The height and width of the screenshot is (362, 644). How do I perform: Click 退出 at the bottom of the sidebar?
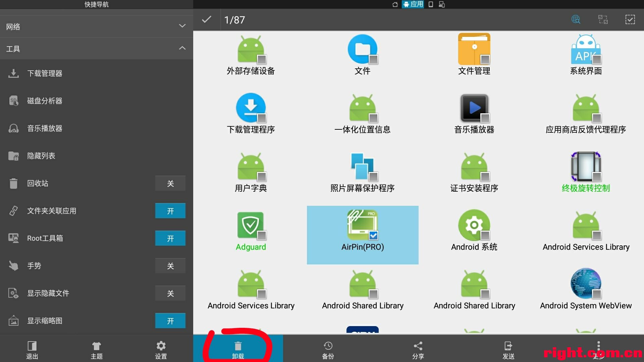click(32, 349)
